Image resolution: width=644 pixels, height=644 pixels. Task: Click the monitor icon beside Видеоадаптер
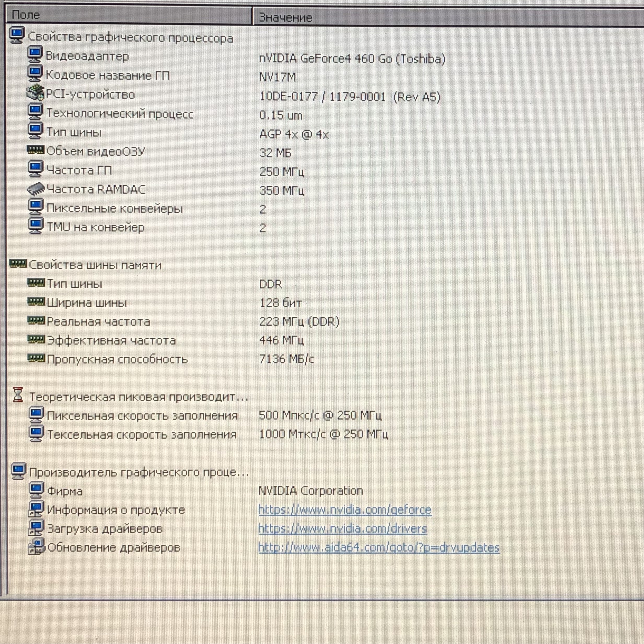pyautogui.click(x=35, y=55)
